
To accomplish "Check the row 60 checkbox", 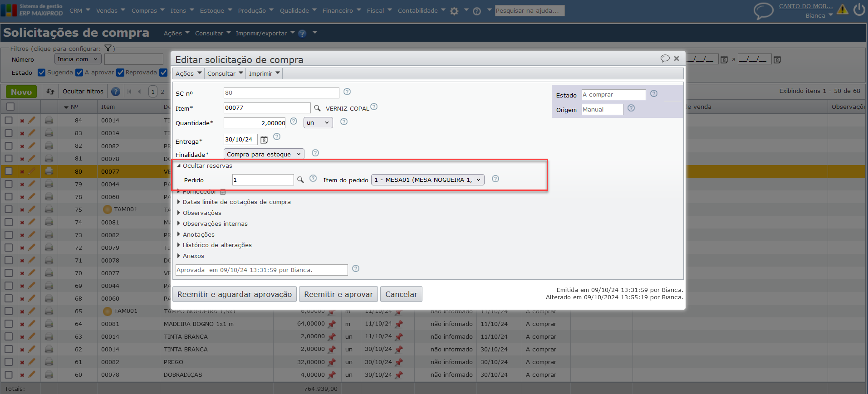I will (x=9, y=375).
